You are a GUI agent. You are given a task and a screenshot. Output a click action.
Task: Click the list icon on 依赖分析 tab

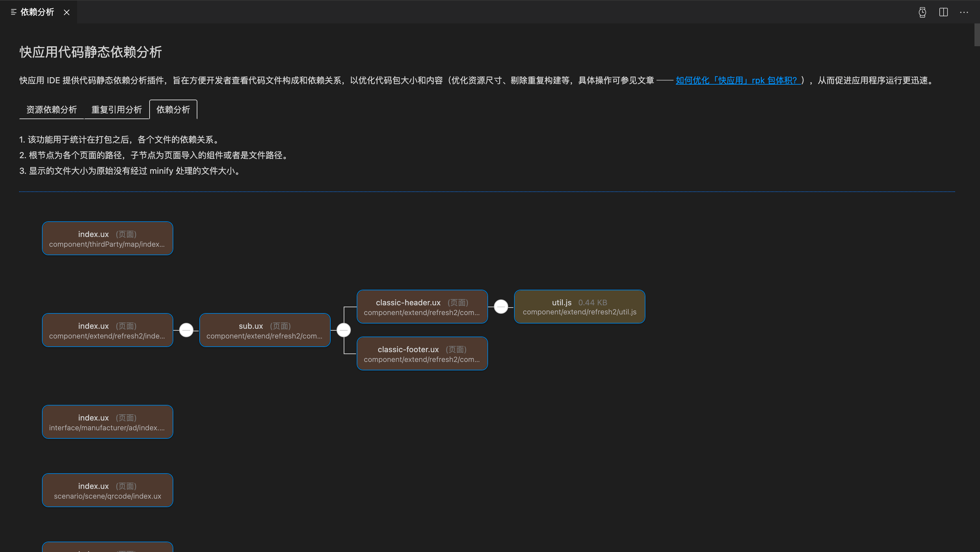point(14,12)
